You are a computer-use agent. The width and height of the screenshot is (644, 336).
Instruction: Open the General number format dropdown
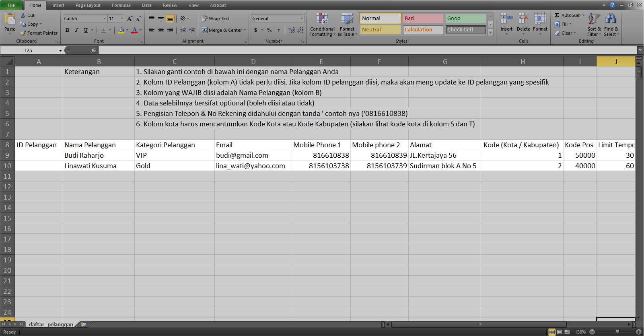(x=302, y=19)
